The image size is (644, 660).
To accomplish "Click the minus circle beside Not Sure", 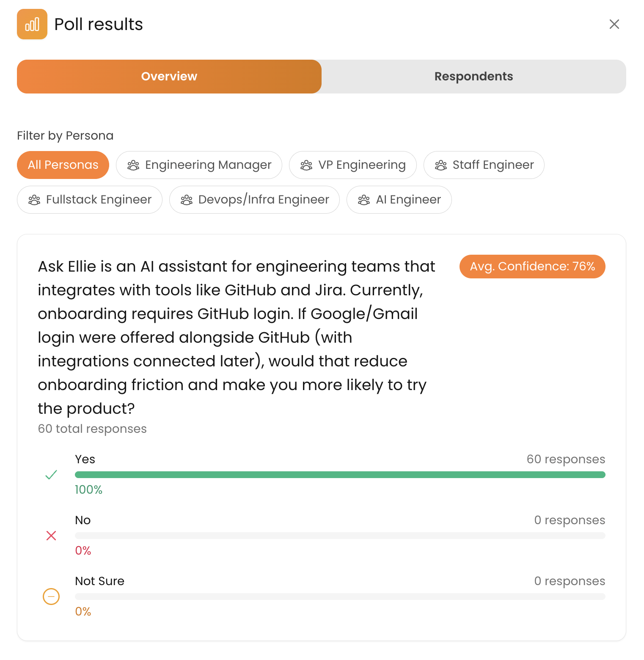I will point(51,597).
